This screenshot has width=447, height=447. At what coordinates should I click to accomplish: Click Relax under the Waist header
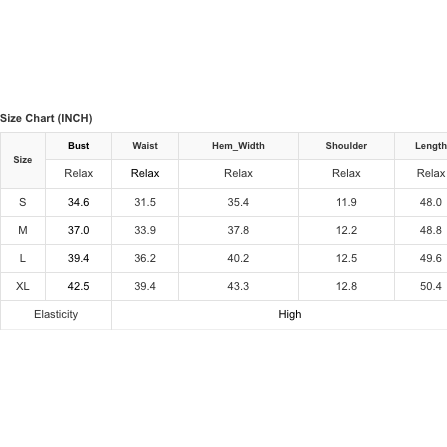[145, 173]
